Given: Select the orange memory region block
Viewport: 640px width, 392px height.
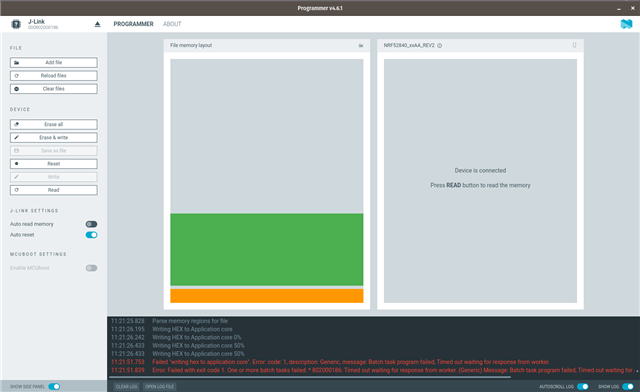Looking at the screenshot, I should [x=267, y=296].
